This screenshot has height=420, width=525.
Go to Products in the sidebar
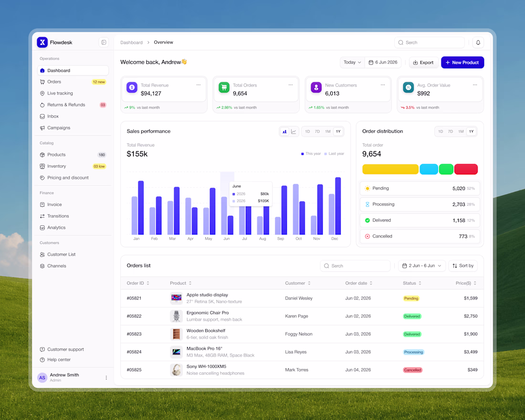(73, 155)
